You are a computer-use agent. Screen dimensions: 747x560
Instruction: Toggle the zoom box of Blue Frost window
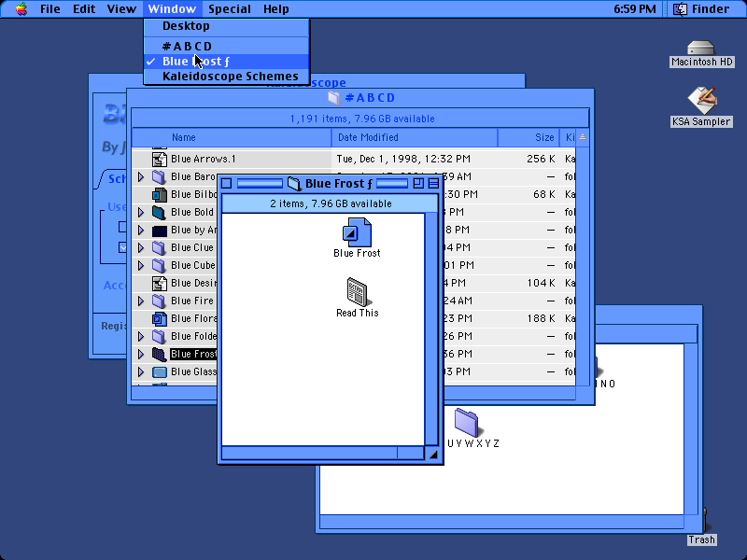click(x=418, y=183)
